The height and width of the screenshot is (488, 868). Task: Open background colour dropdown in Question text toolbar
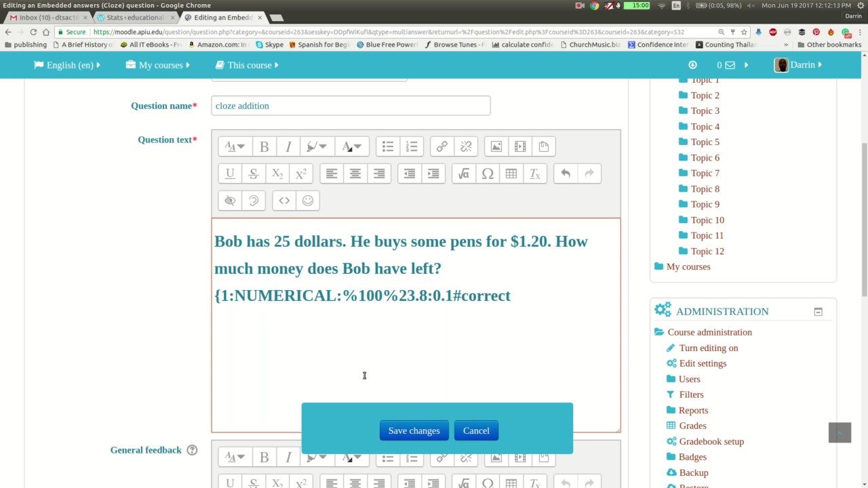[317, 146]
